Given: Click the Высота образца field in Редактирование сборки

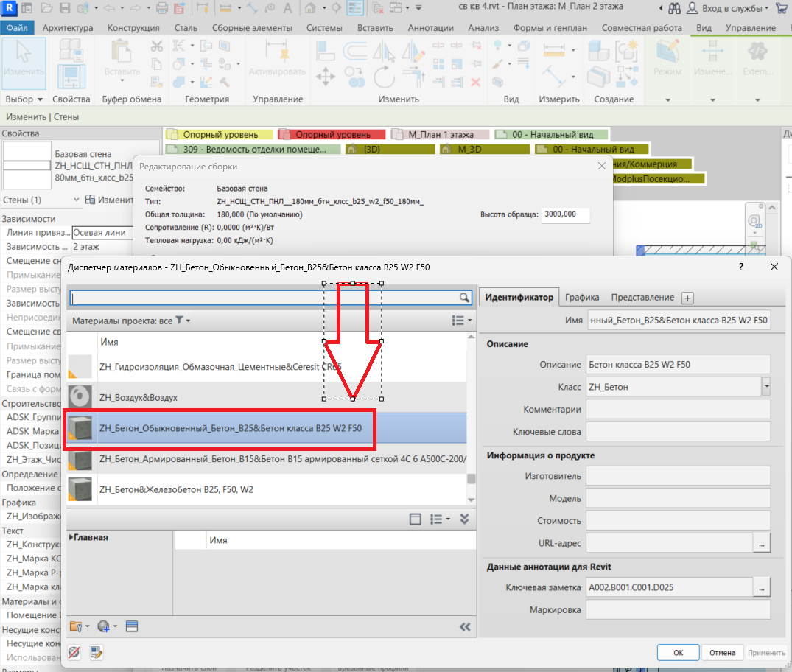Looking at the screenshot, I should pyautogui.click(x=565, y=214).
